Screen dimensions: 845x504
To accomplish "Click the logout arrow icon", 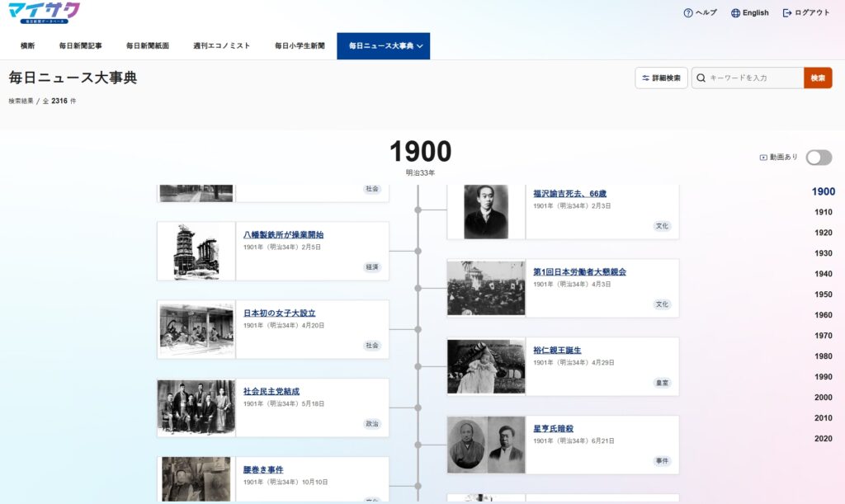I will [786, 13].
